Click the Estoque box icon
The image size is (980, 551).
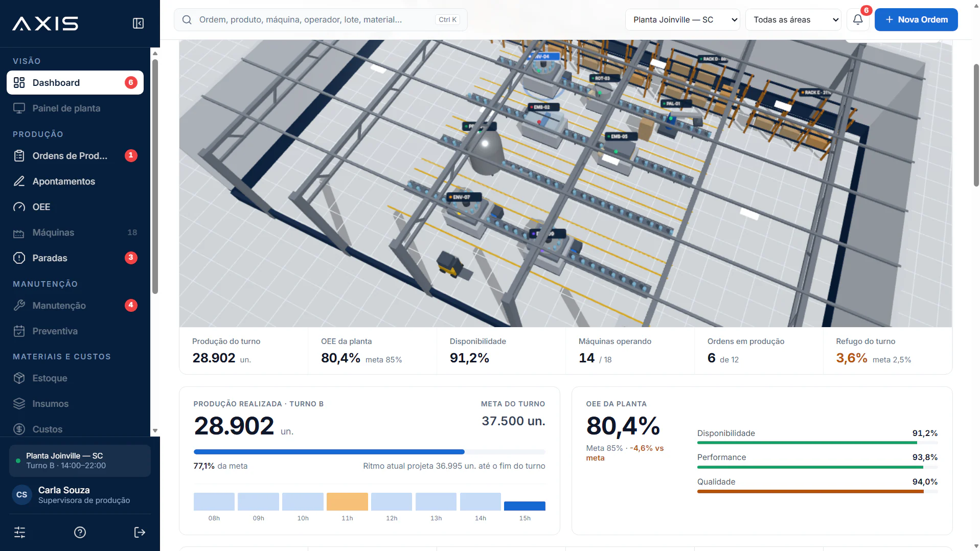click(19, 378)
